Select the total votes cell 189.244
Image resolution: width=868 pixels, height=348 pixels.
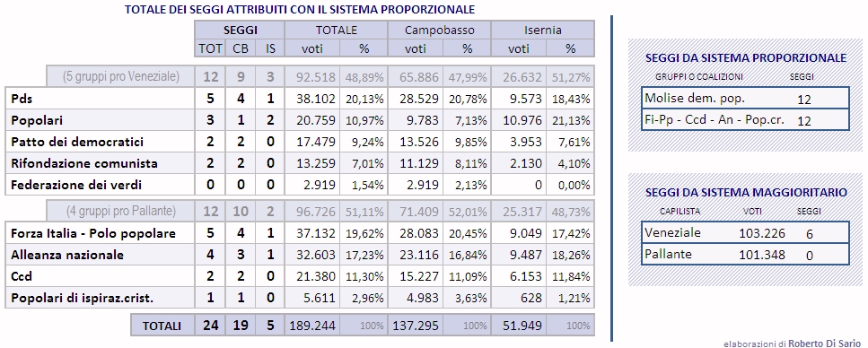pyautogui.click(x=312, y=326)
